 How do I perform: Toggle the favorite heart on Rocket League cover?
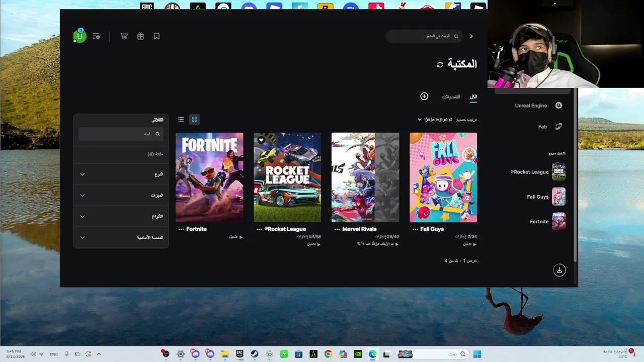click(x=261, y=140)
